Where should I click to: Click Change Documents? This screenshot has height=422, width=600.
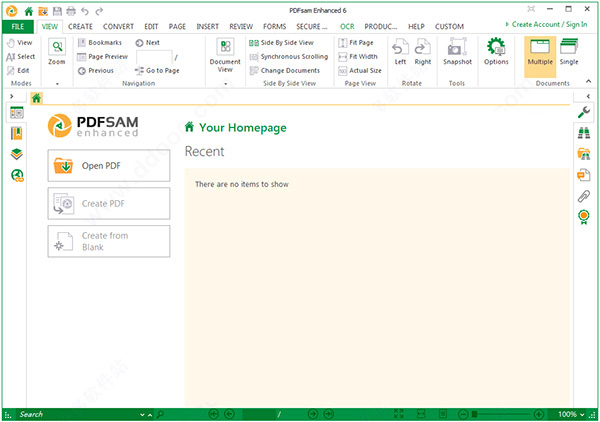(285, 71)
